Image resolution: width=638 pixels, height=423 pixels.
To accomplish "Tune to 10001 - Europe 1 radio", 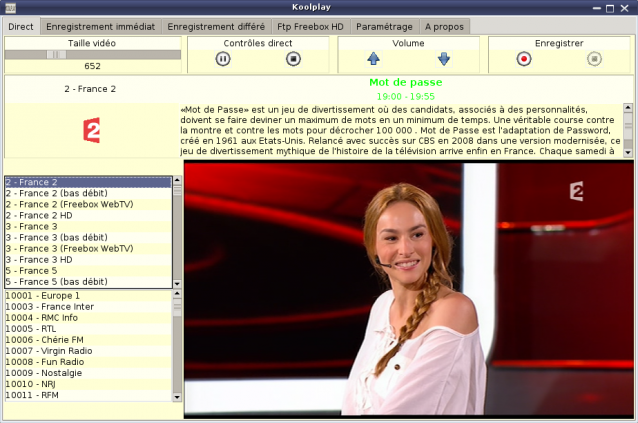I will [88, 296].
